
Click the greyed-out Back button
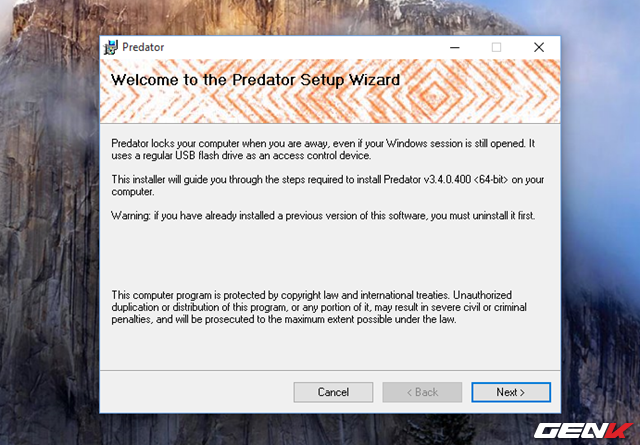[422, 392]
